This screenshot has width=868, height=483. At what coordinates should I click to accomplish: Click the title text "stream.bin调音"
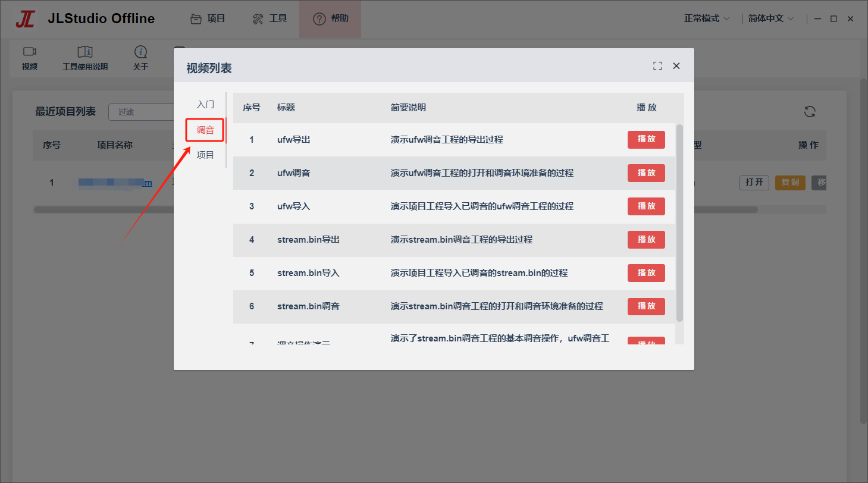point(308,306)
